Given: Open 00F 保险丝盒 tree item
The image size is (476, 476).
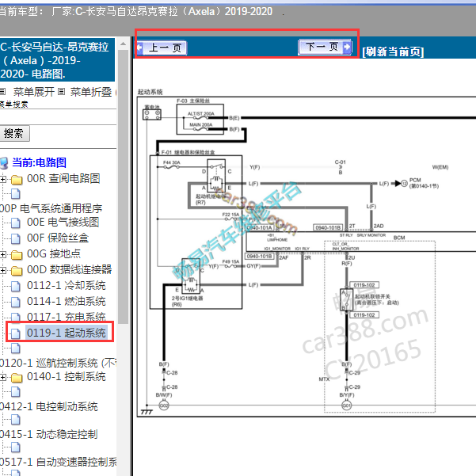Looking at the screenshot, I should 58,238.
